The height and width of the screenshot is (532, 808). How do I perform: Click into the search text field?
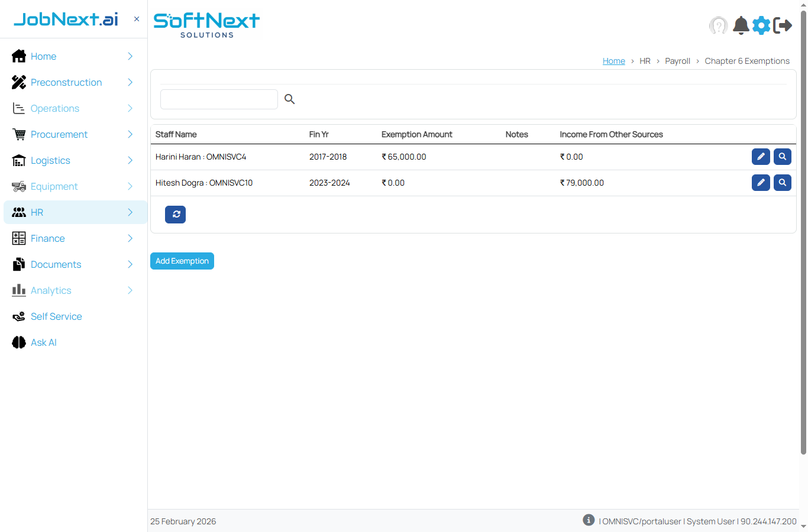coord(219,99)
